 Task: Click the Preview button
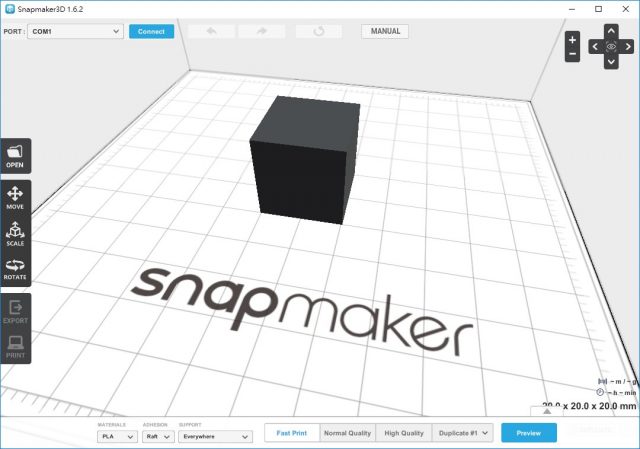tap(529, 433)
